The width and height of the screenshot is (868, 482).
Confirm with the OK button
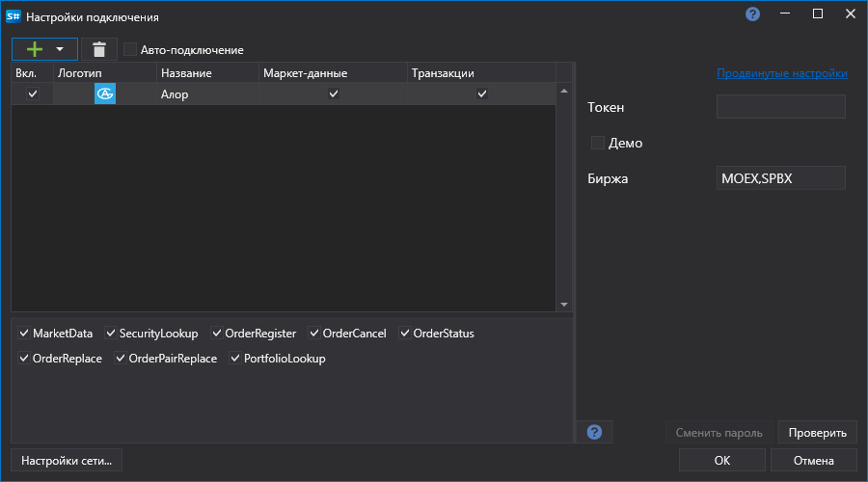coord(721,461)
